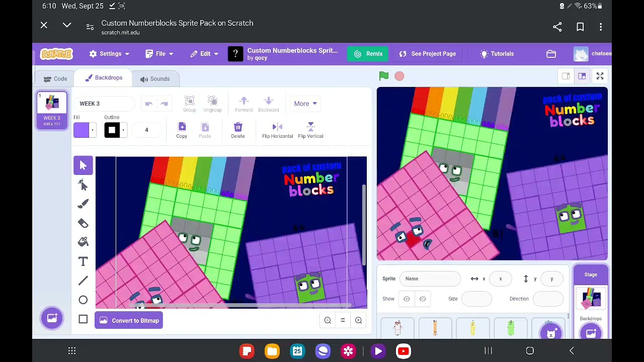644x362 pixels.
Task: Click the Undo arrow
Action: [x=149, y=104]
